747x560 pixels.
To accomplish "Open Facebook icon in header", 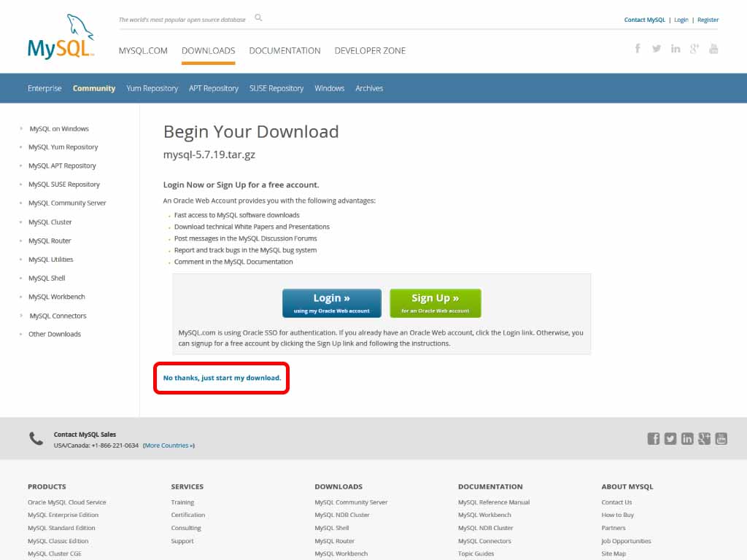I will (x=638, y=49).
